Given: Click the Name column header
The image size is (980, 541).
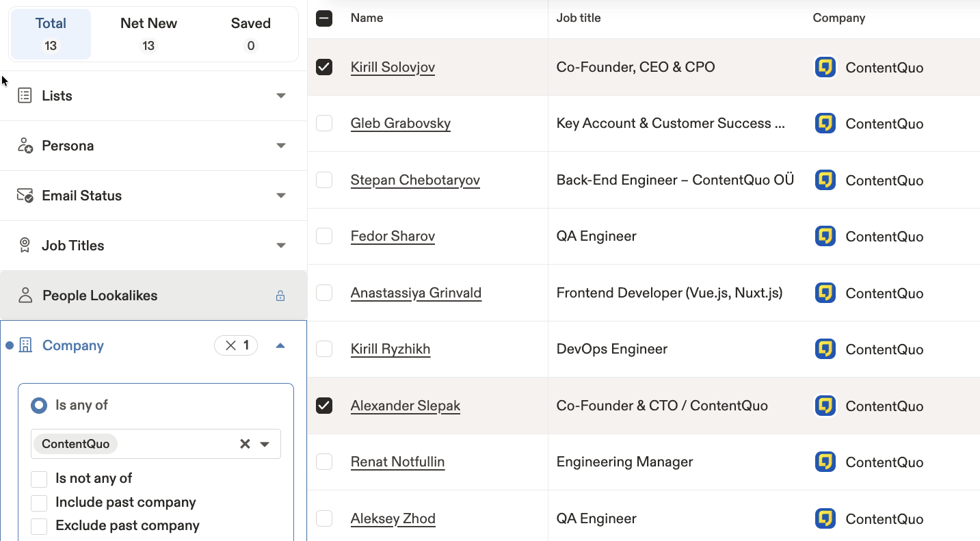Looking at the screenshot, I should 367,18.
